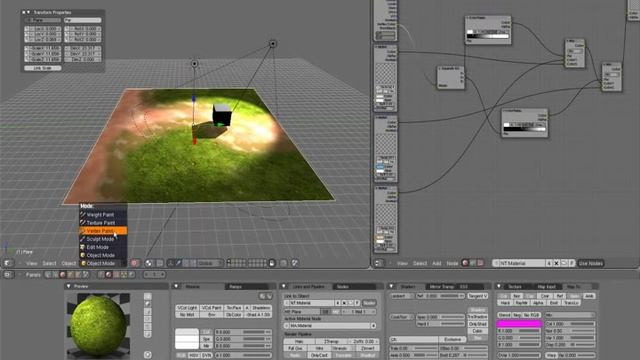The width and height of the screenshot is (640, 360).
Task: Open the 3D viewport View menu
Action: (x=32, y=264)
